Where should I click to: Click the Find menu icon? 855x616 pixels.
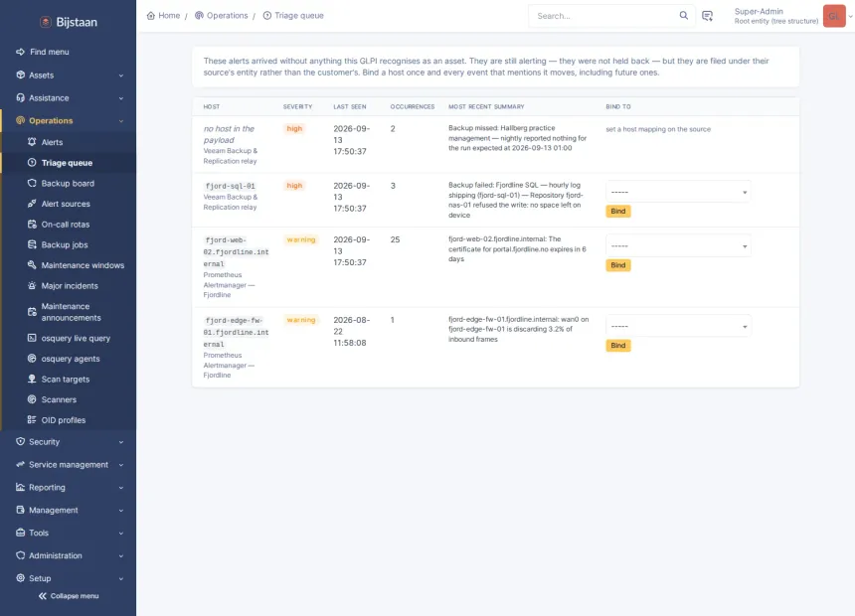pos(20,52)
